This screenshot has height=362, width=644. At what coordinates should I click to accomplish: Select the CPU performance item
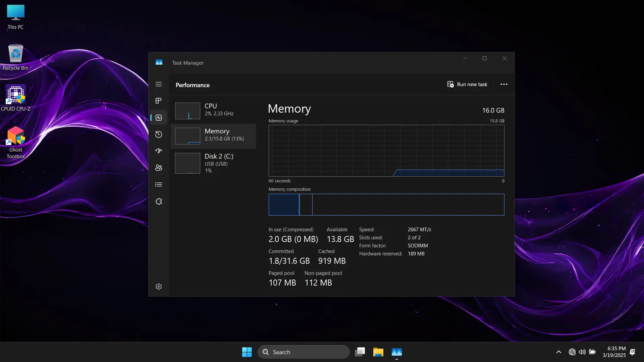[x=213, y=111]
